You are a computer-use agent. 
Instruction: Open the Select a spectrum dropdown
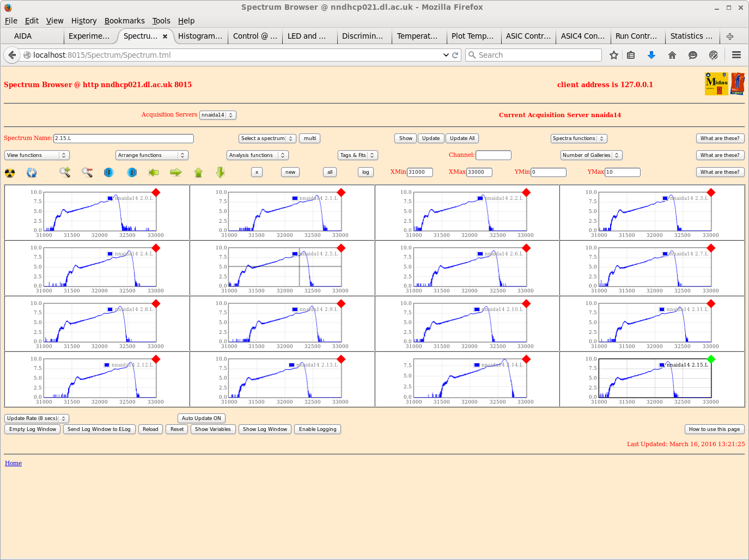point(267,138)
